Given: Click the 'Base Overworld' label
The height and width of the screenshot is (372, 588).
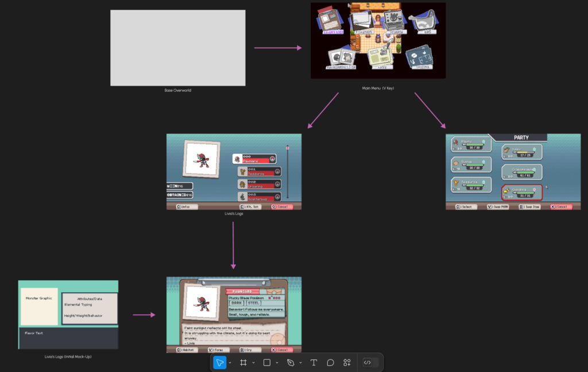Looking at the screenshot, I should click(x=178, y=90).
